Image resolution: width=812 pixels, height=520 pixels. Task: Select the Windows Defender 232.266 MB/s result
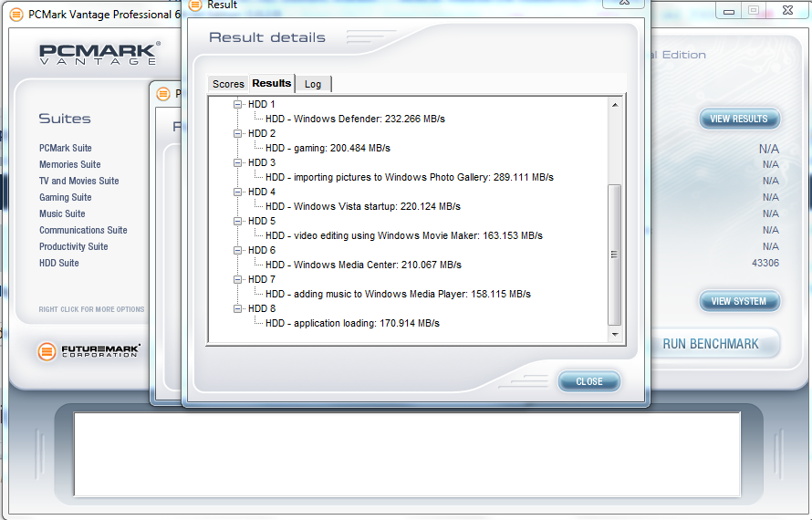pyautogui.click(x=355, y=119)
